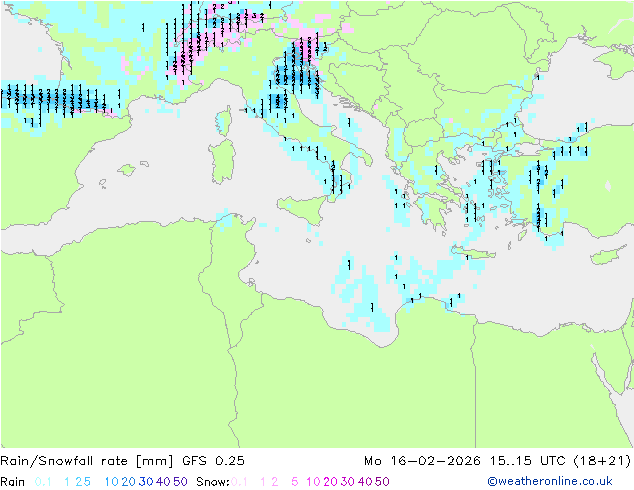The height and width of the screenshot is (490, 634).
Task: Click the snow legend value 30
Action: click(348, 482)
